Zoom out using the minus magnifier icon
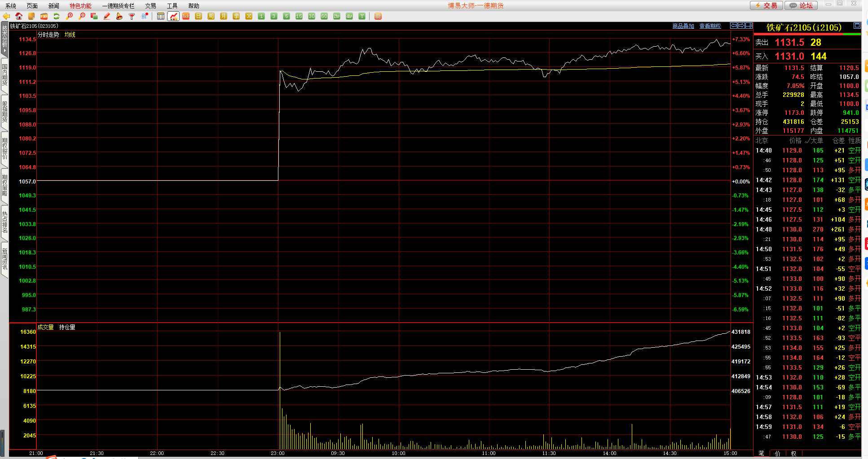Screen dimensions: 868x459 pos(82,16)
